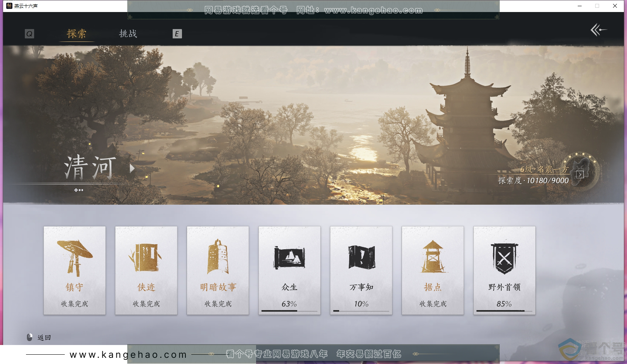Screen dimensions: 627x364
Task: Click the region page indicator dots under 清河
Action: coord(79,190)
